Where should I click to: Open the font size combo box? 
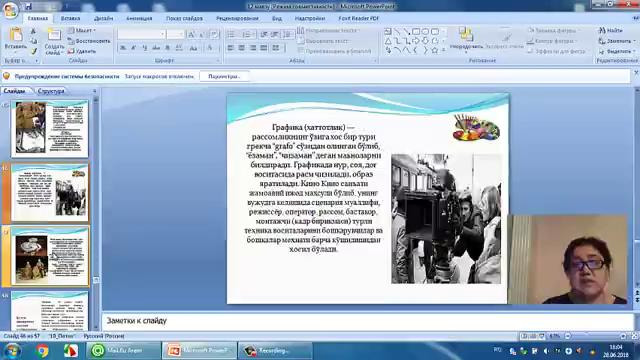tap(176, 34)
